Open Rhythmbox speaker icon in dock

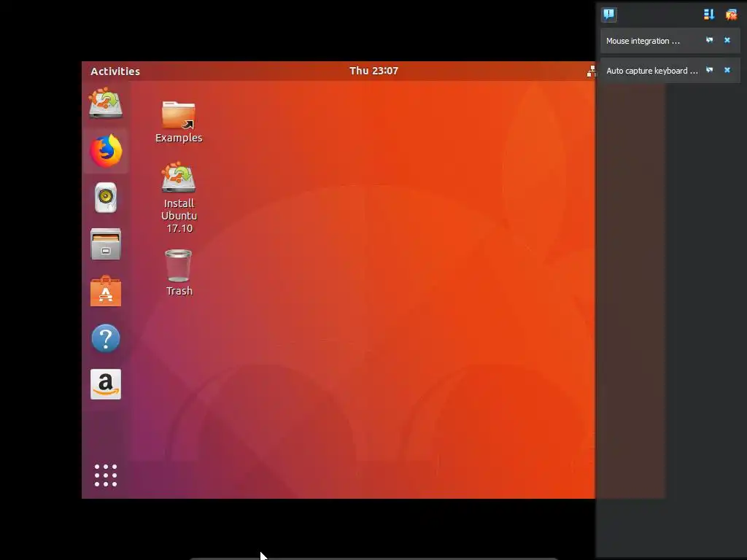(x=106, y=198)
